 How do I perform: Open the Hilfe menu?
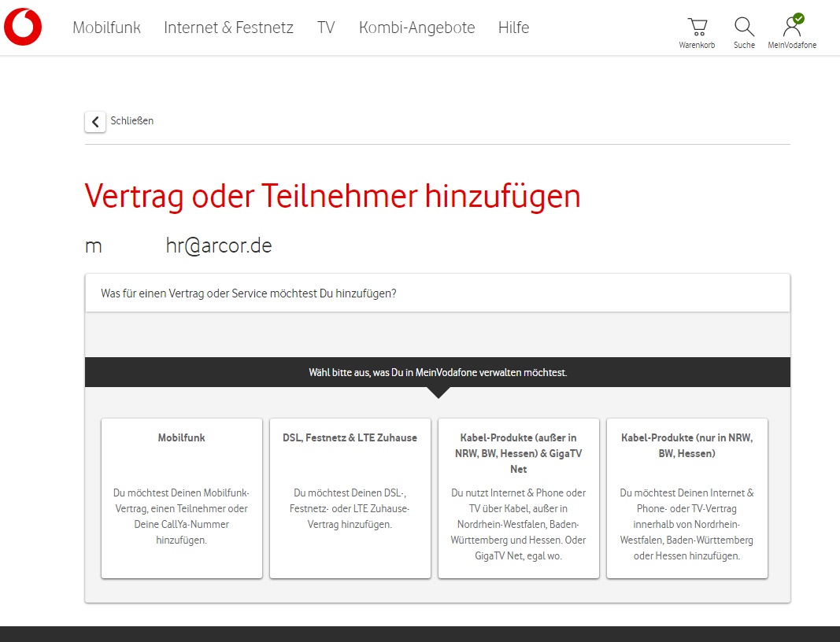(x=513, y=28)
